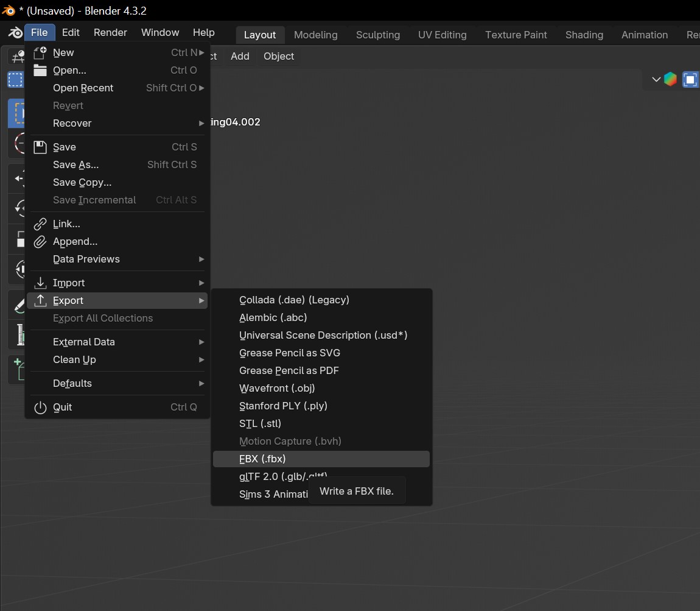Choose Save Copy... menu entry
This screenshot has width=700, height=611.
117,182
